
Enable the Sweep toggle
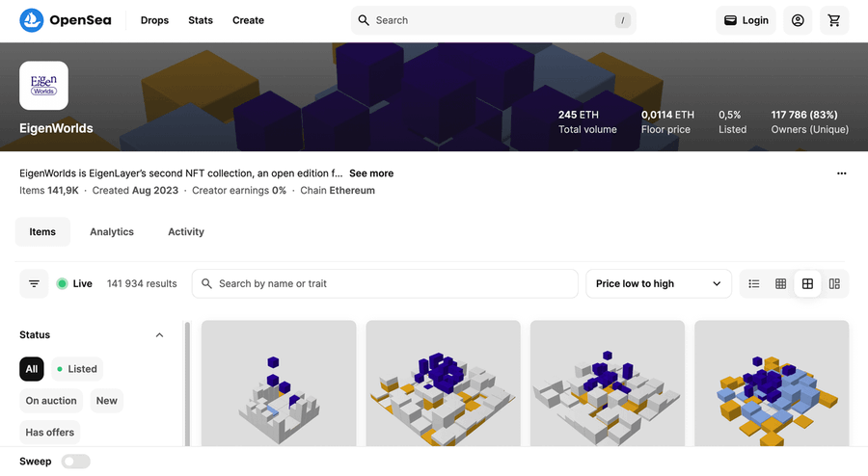(x=75, y=462)
